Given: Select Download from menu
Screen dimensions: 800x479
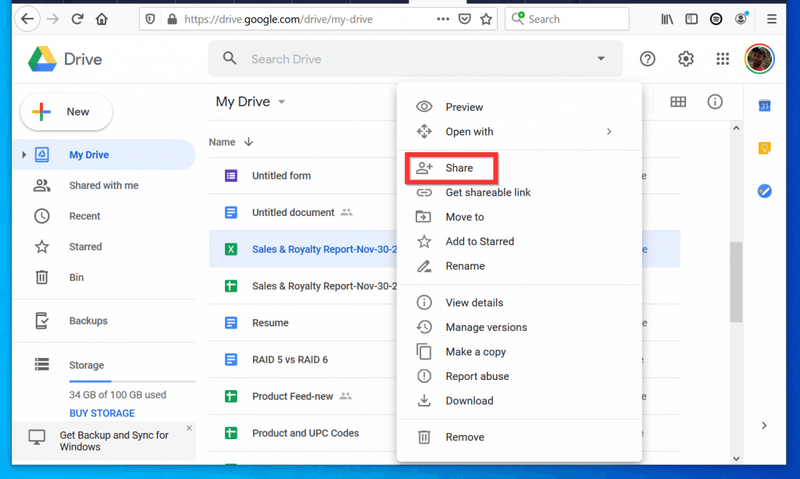Looking at the screenshot, I should click(x=519, y=400).
